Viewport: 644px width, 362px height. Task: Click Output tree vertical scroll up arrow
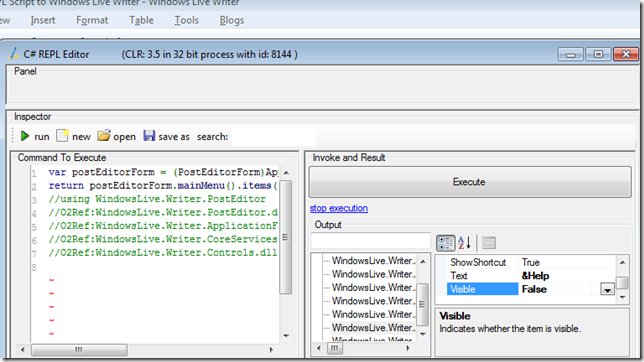423,261
